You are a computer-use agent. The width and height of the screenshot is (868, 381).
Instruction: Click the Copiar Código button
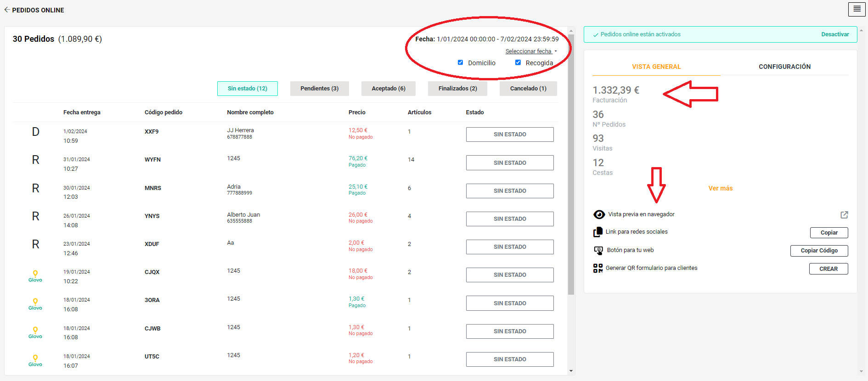pos(818,251)
